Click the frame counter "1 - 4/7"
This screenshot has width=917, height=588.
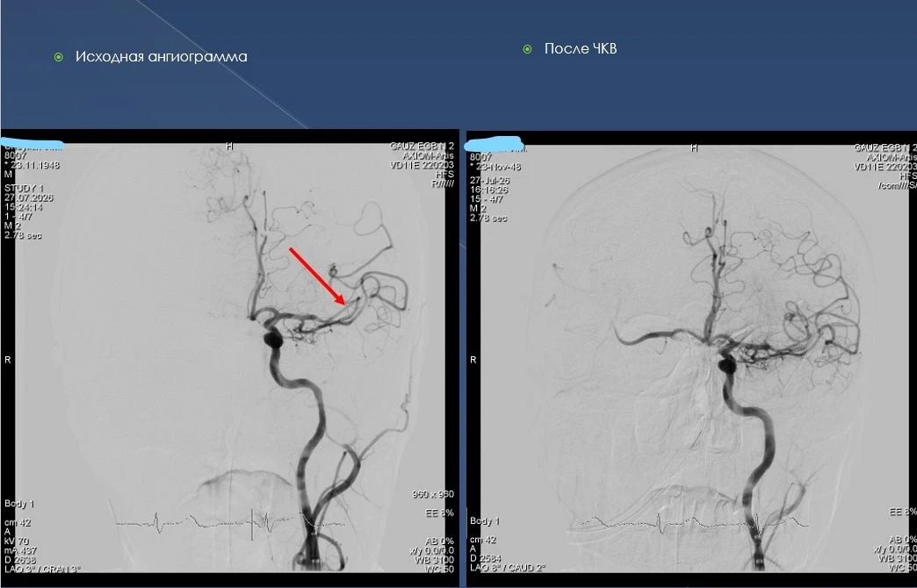tap(18, 217)
